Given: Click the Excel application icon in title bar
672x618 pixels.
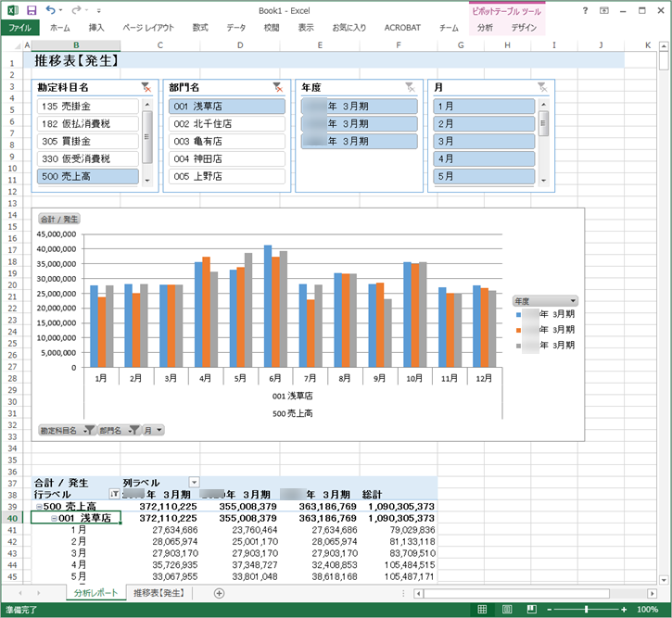Looking at the screenshot, I should click(x=13, y=10).
